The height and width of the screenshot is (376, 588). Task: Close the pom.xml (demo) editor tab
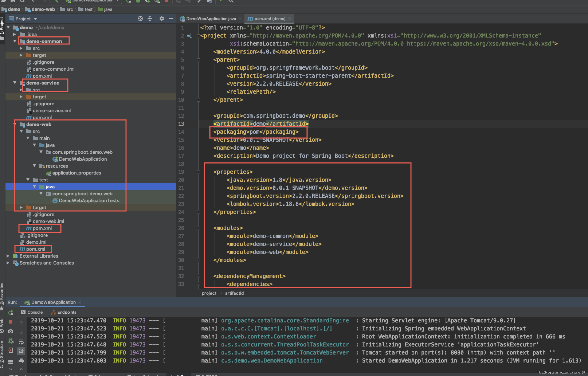click(x=290, y=19)
